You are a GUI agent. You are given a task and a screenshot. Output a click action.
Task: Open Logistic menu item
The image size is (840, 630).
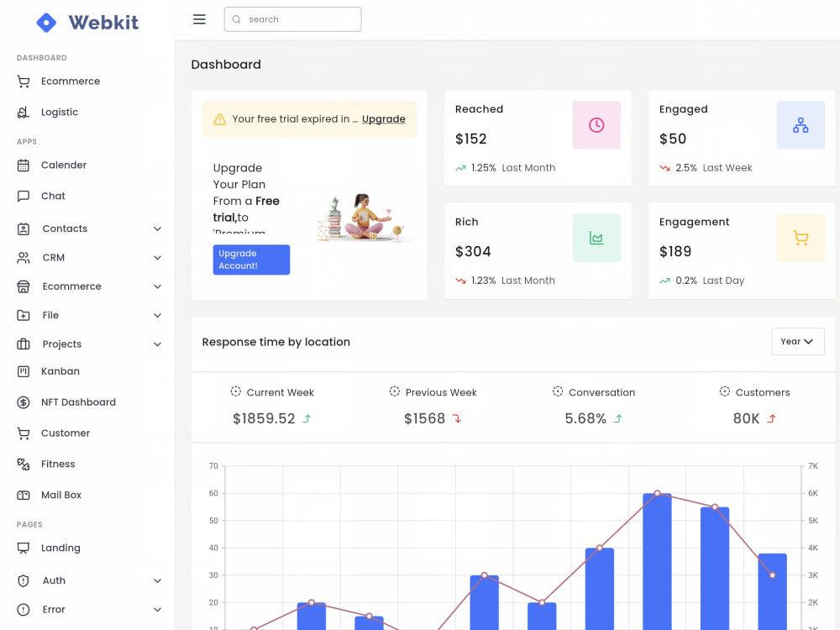[60, 113]
